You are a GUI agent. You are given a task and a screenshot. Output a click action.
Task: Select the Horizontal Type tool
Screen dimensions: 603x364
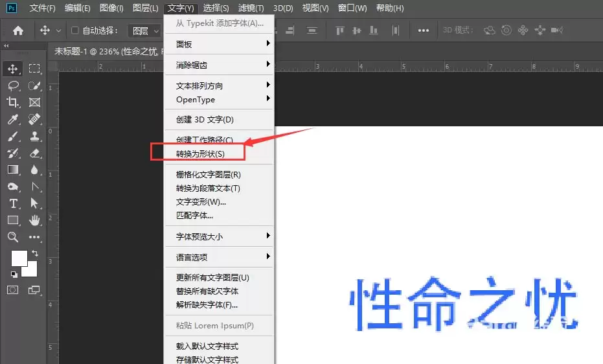13,203
